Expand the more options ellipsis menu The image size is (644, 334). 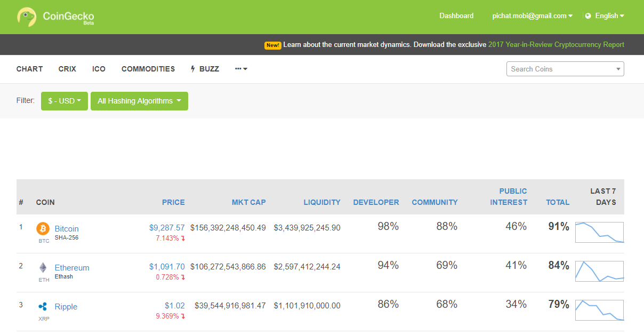coord(241,69)
